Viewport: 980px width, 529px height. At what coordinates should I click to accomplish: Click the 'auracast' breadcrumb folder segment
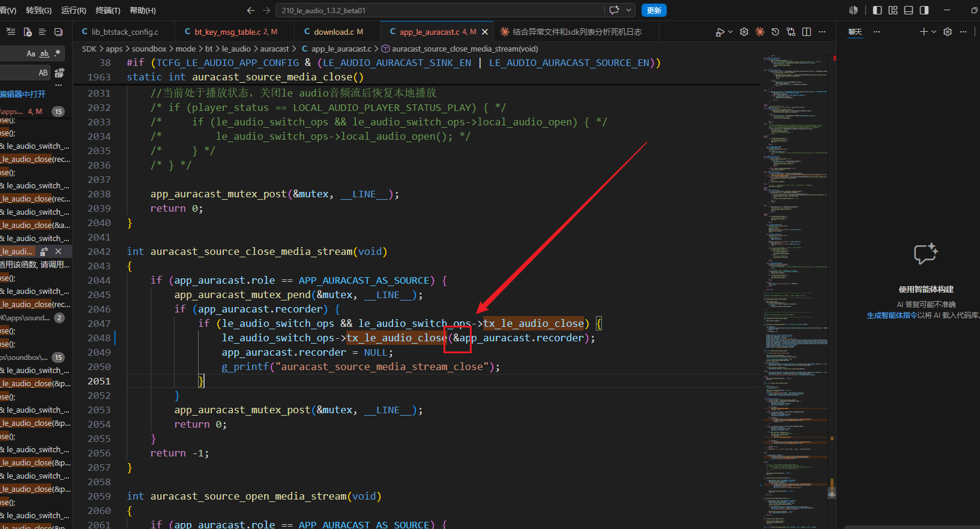click(274, 49)
